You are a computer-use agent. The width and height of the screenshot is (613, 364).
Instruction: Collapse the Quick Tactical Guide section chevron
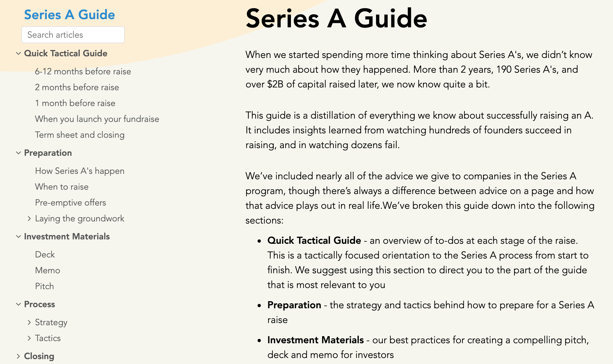pyautogui.click(x=18, y=54)
